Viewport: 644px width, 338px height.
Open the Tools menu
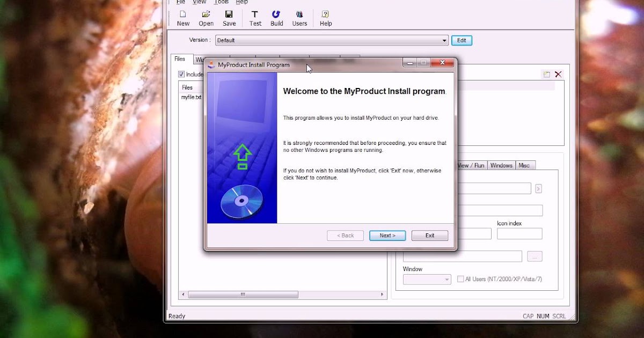(221, 2)
